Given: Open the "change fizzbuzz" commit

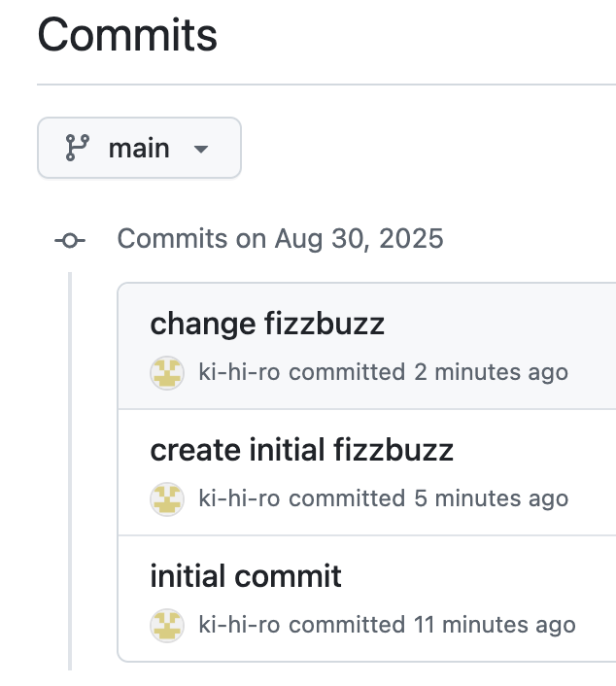Looking at the screenshot, I should (x=267, y=324).
